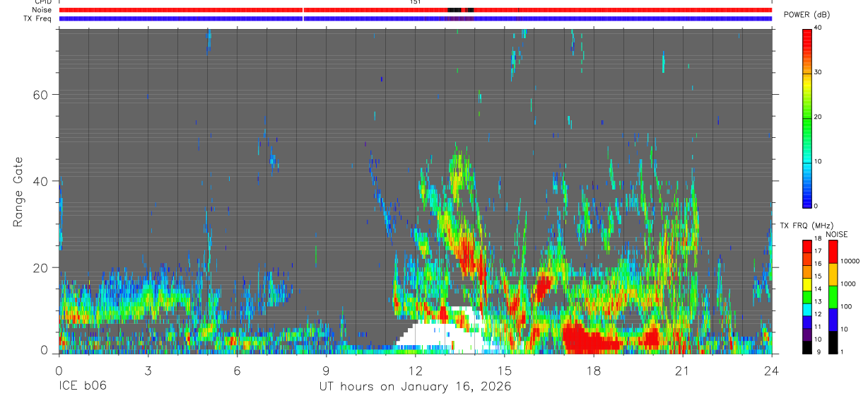Click the red Noise status bar strip

[x=416, y=10]
